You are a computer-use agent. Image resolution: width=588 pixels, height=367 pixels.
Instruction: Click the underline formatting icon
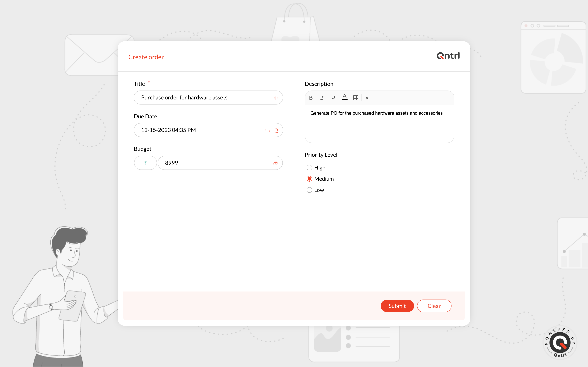333,98
